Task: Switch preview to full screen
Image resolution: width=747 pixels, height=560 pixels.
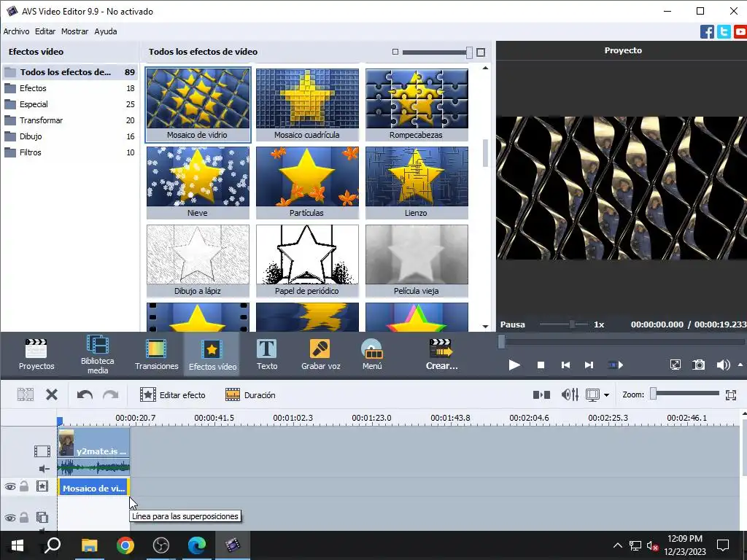Action: click(675, 365)
